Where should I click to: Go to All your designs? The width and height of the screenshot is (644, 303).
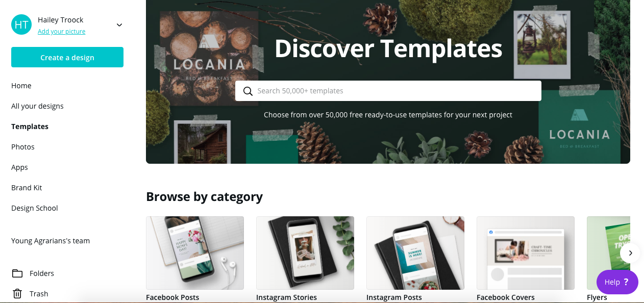[x=38, y=106]
